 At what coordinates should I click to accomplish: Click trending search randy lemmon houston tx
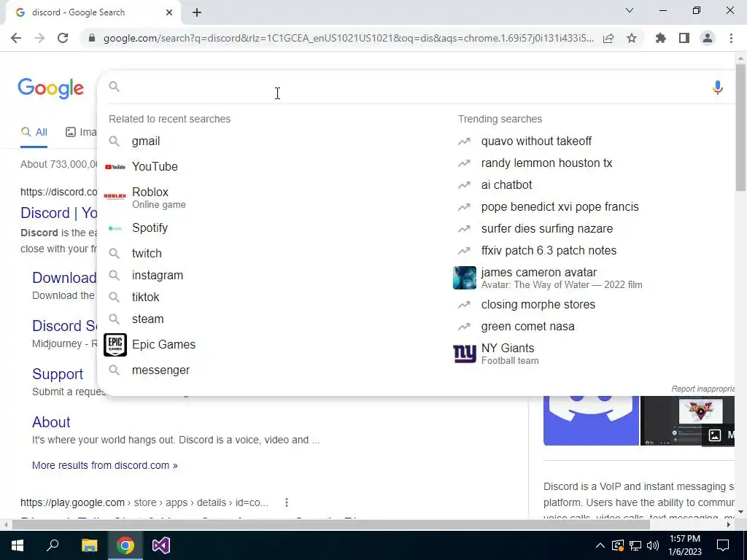click(x=546, y=163)
